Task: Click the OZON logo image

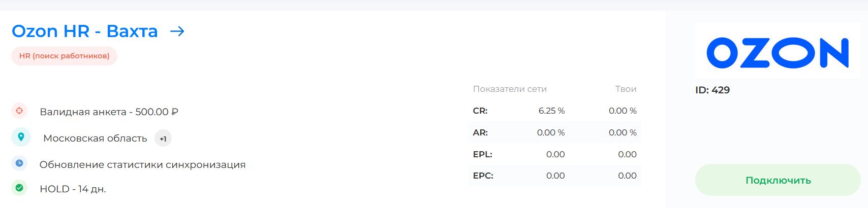Action: pyautogui.click(x=778, y=52)
